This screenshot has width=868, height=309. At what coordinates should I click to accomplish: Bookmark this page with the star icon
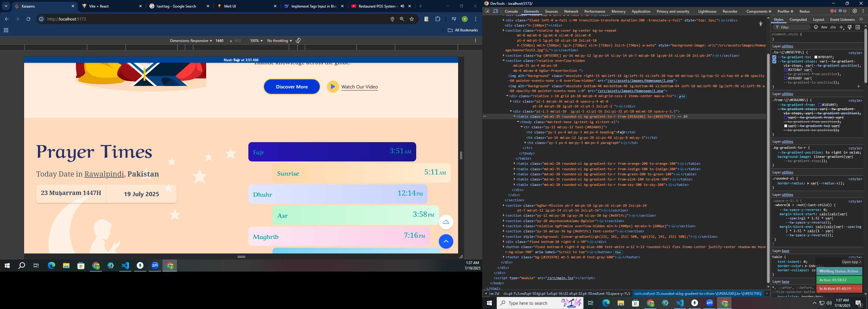pyautogui.click(x=412, y=19)
